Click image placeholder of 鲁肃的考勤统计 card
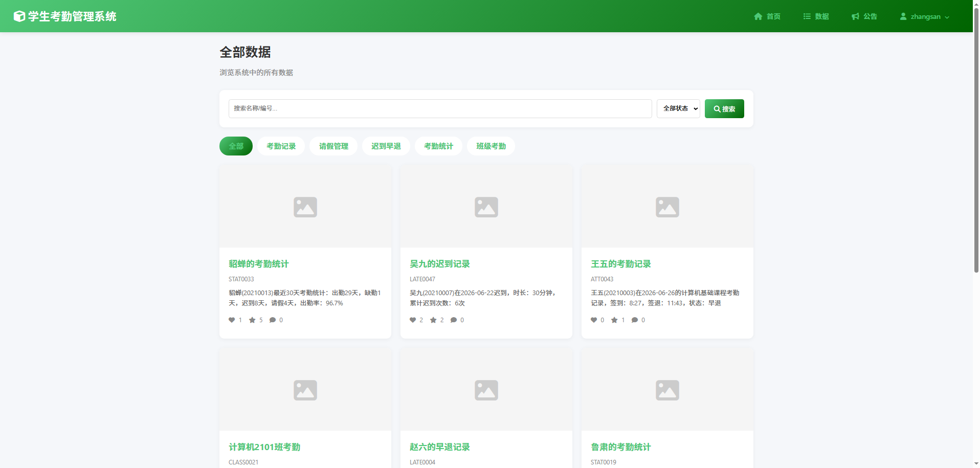This screenshot has width=980, height=468. (667, 390)
